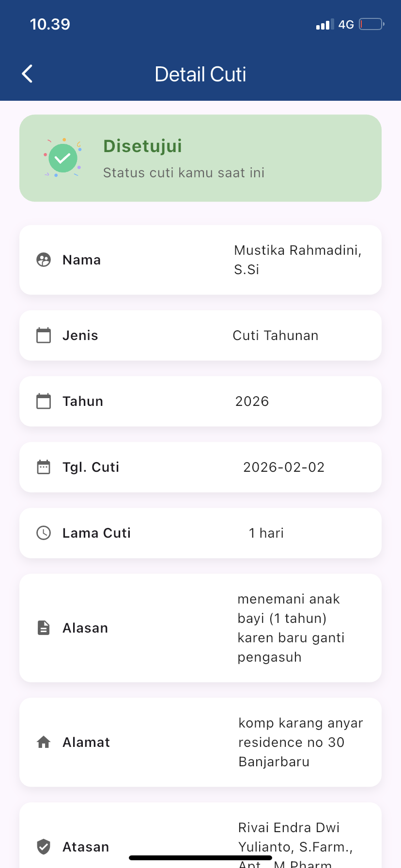This screenshot has height=868, width=401.
Task: Tap the name Mustika Rahmadini, S.Si
Action: point(297,260)
